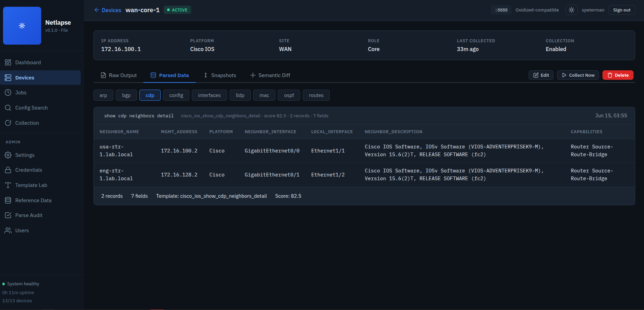Click the Raw Output document icon
The image size is (644, 310).
pyautogui.click(x=104, y=75)
